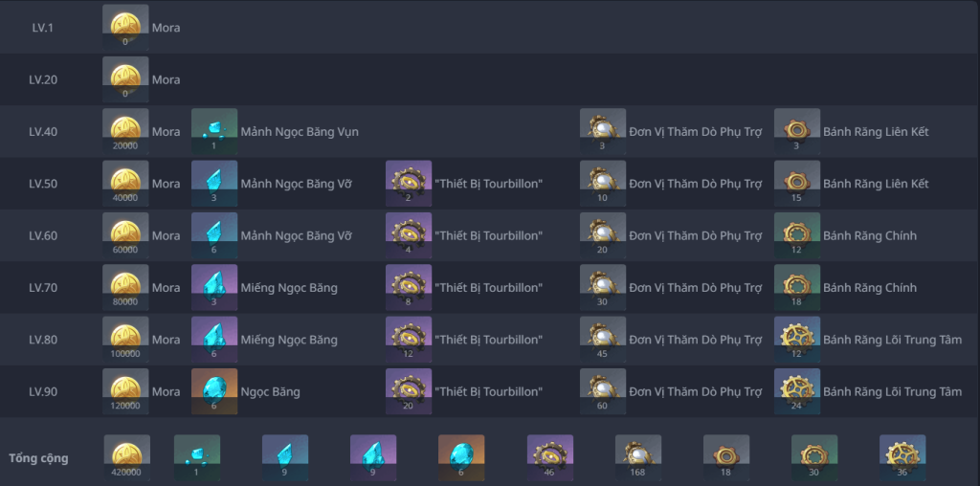Viewport: 980px width, 486px height.
Task: Select the Bánh Răng Lõi Trung Tâm icon at LV.80
Action: click(x=797, y=340)
